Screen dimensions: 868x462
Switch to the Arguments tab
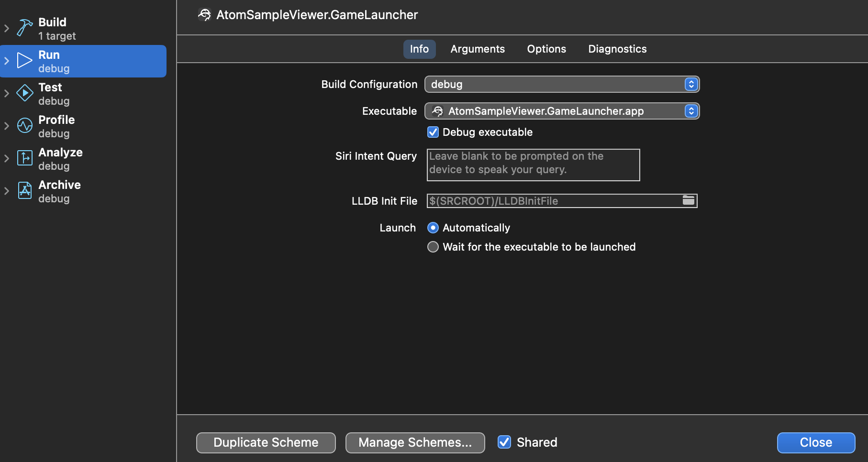click(477, 49)
